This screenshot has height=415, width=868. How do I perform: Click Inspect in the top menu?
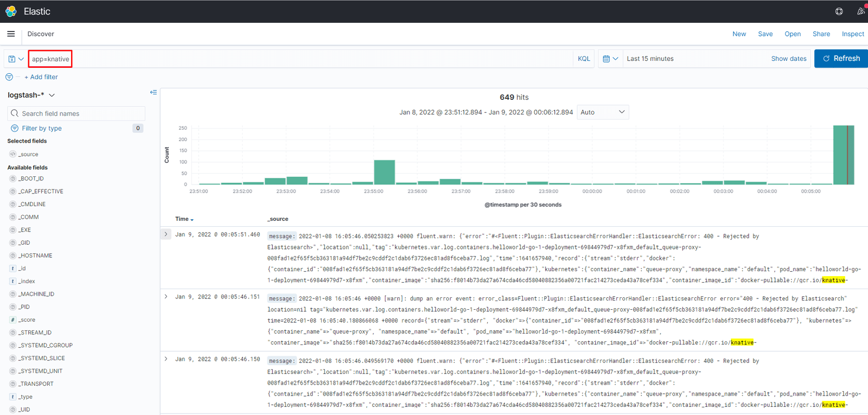[x=853, y=34]
